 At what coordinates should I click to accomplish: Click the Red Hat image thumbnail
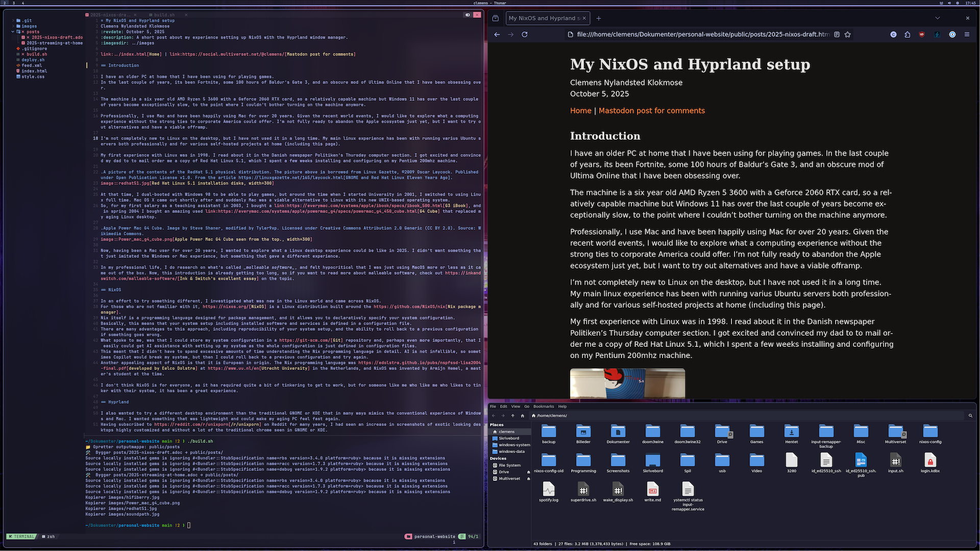point(627,383)
